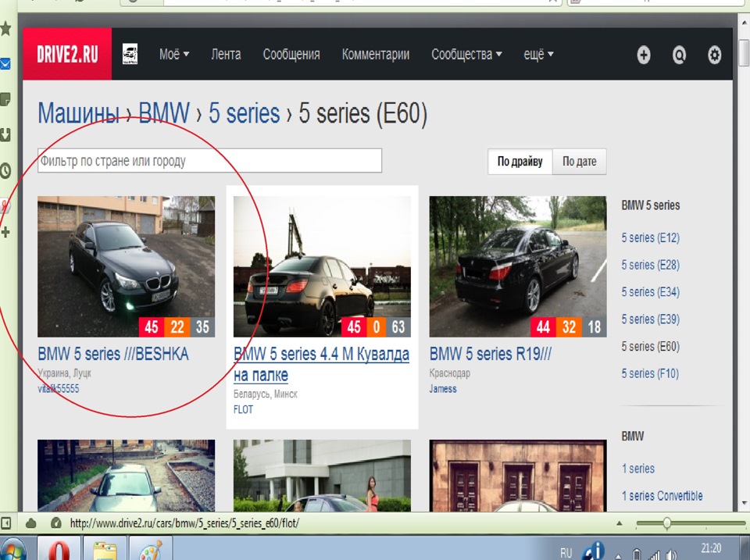Open 1 series Convertible link

coord(662,496)
